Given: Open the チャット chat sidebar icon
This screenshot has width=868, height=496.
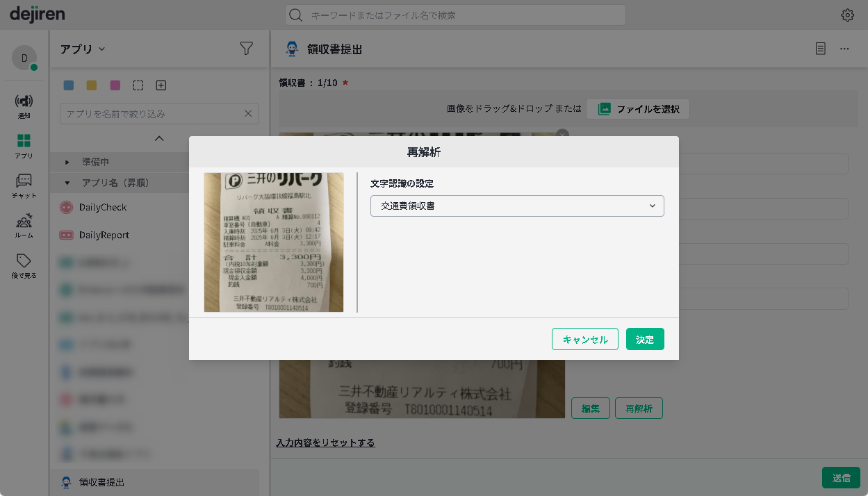Looking at the screenshot, I should pos(24,185).
